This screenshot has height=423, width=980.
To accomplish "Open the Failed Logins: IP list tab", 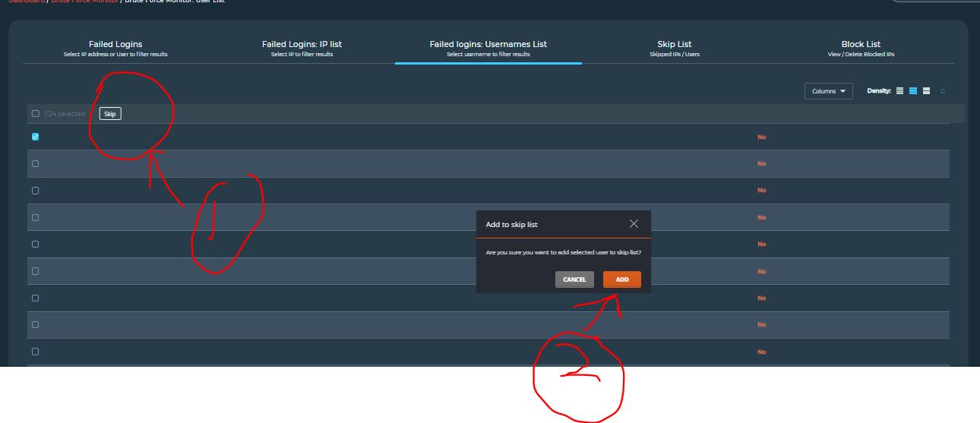I will [302, 49].
